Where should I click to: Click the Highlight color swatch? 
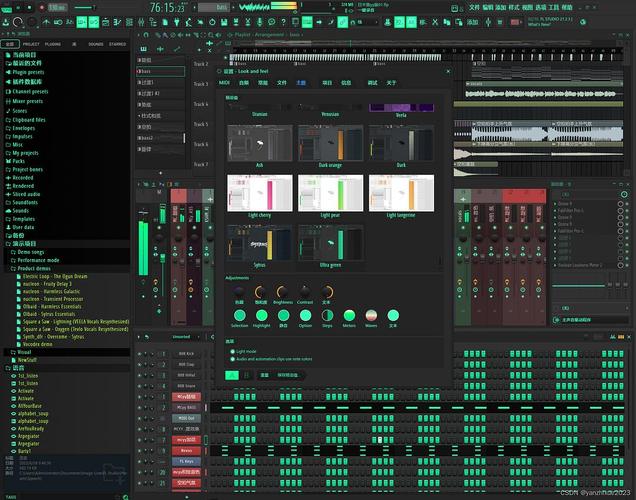pos(262,315)
